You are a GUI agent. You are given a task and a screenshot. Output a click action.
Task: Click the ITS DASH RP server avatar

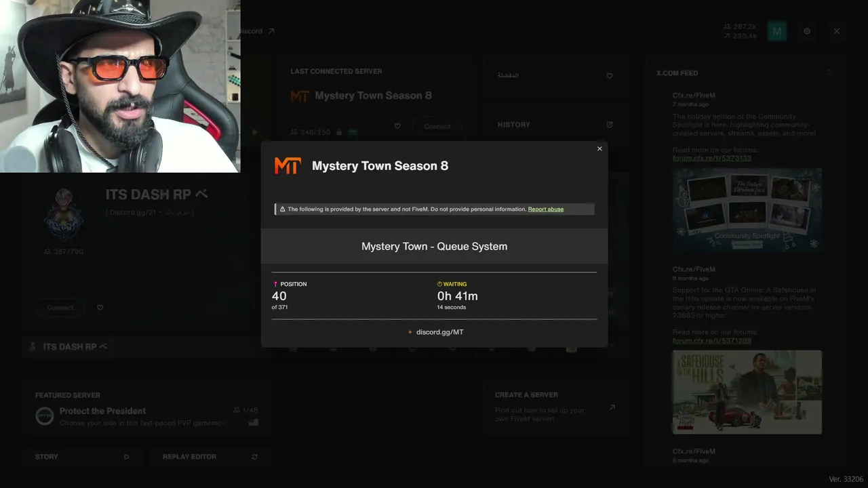(x=64, y=215)
